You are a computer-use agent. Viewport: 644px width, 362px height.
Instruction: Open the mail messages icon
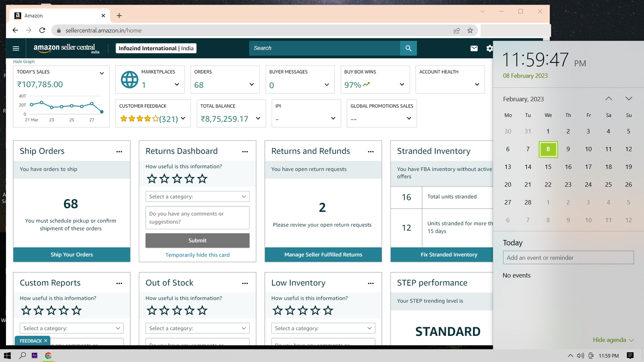click(474, 48)
